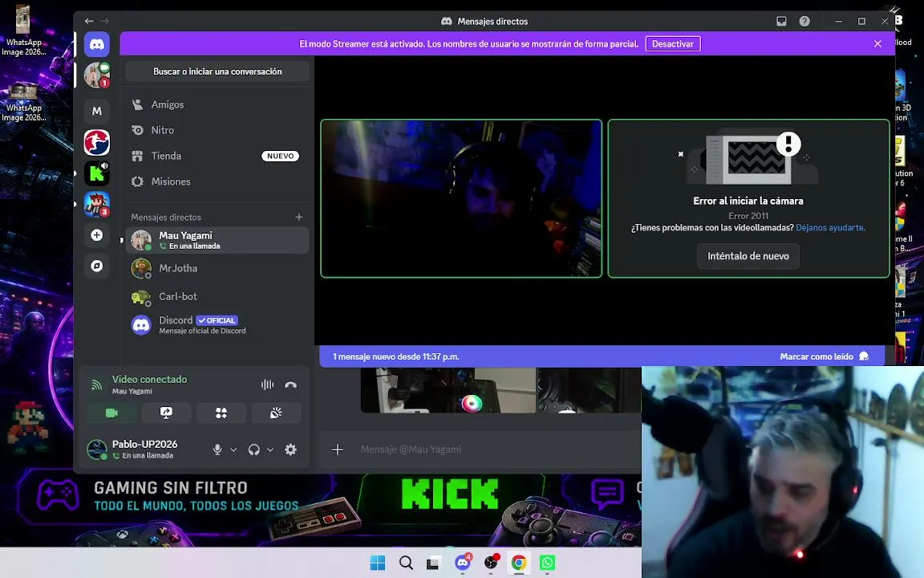Open Task View on the taskbar
This screenshot has height=578, width=924.
(433, 563)
